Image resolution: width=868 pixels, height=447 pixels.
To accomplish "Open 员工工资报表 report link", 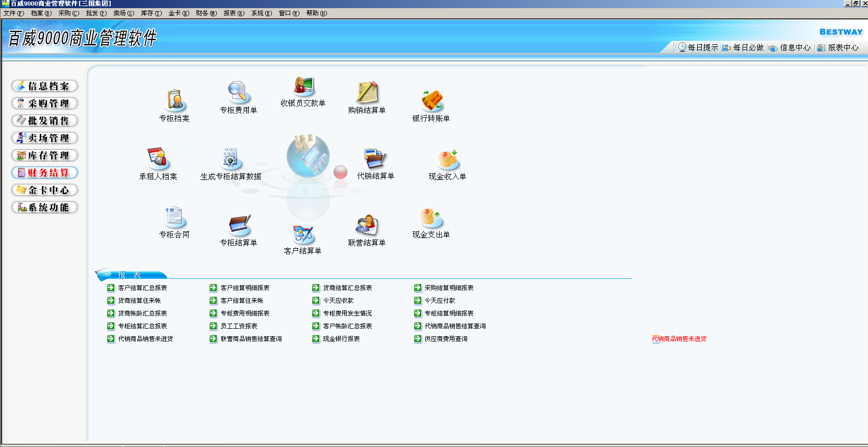I will 239,326.
